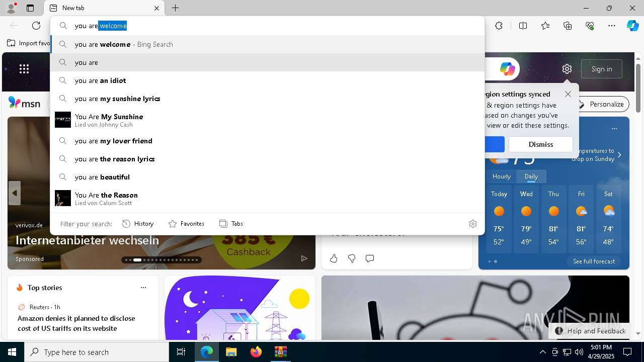The width and height of the screenshot is (644, 362).
Task: Select the 'you are' suggestion
Action: (x=267, y=62)
